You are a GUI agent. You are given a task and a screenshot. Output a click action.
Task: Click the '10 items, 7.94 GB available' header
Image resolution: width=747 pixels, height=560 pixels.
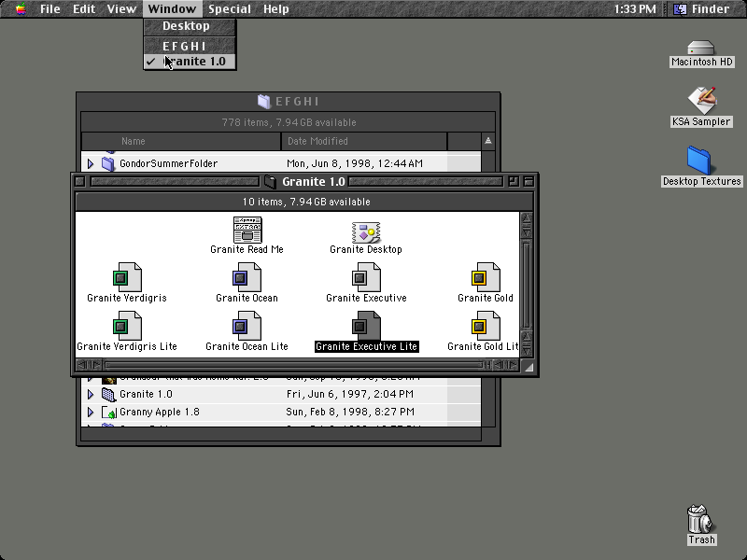pyautogui.click(x=306, y=202)
